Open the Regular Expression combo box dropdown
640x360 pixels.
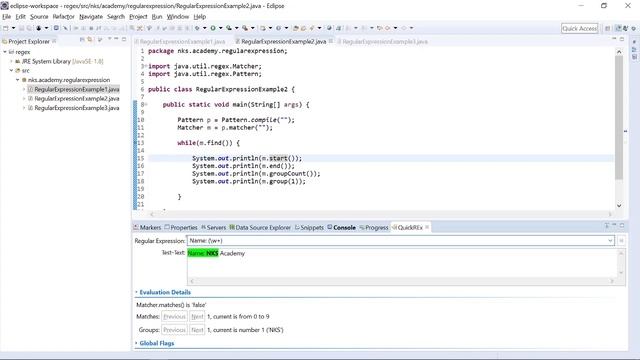pyautogui.click(x=610, y=241)
